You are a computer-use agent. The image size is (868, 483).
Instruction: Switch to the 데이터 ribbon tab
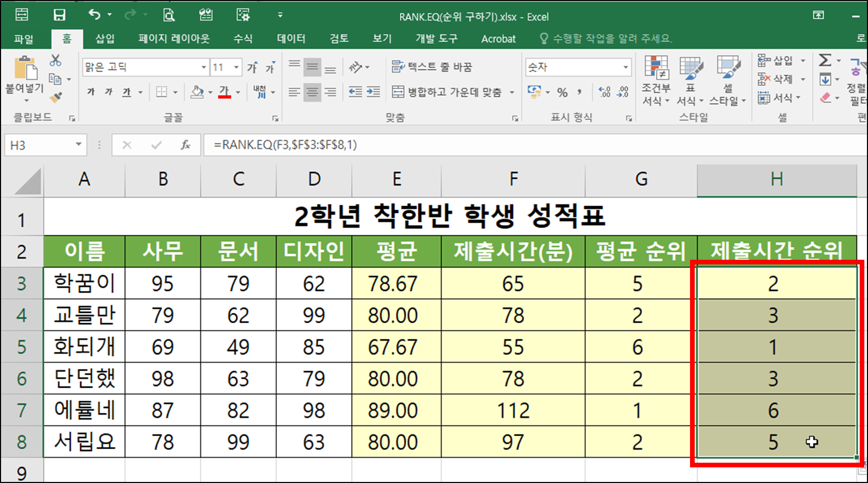pos(290,38)
